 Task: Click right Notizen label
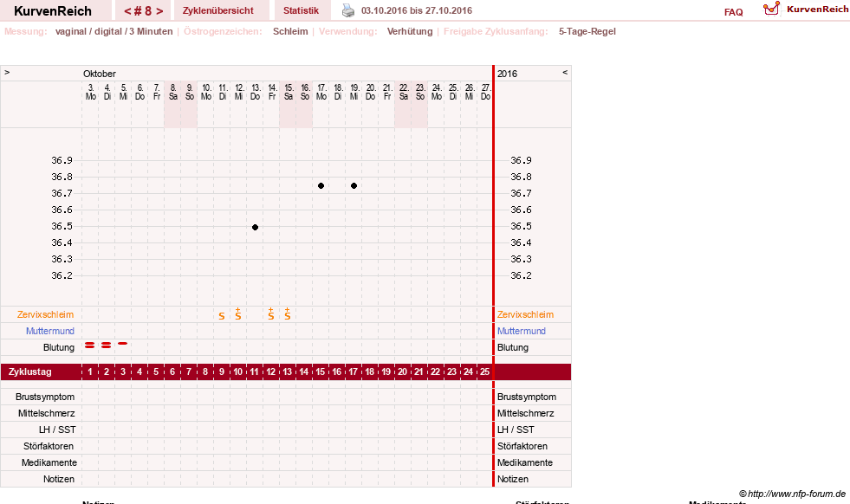click(x=512, y=479)
